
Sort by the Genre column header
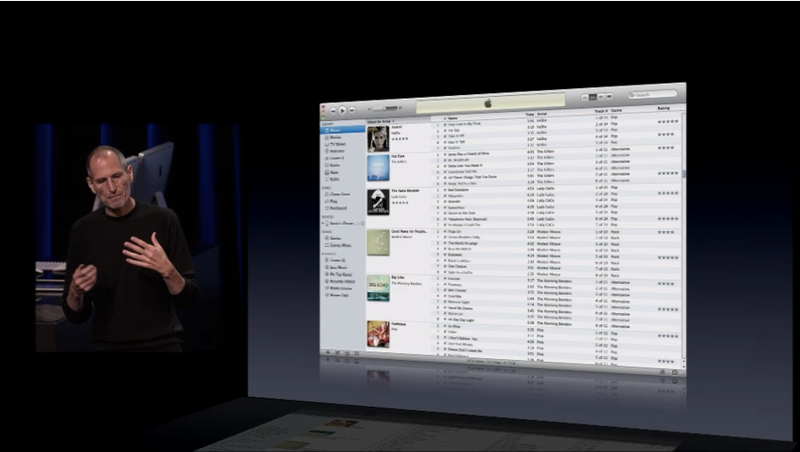click(x=616, y=110)
